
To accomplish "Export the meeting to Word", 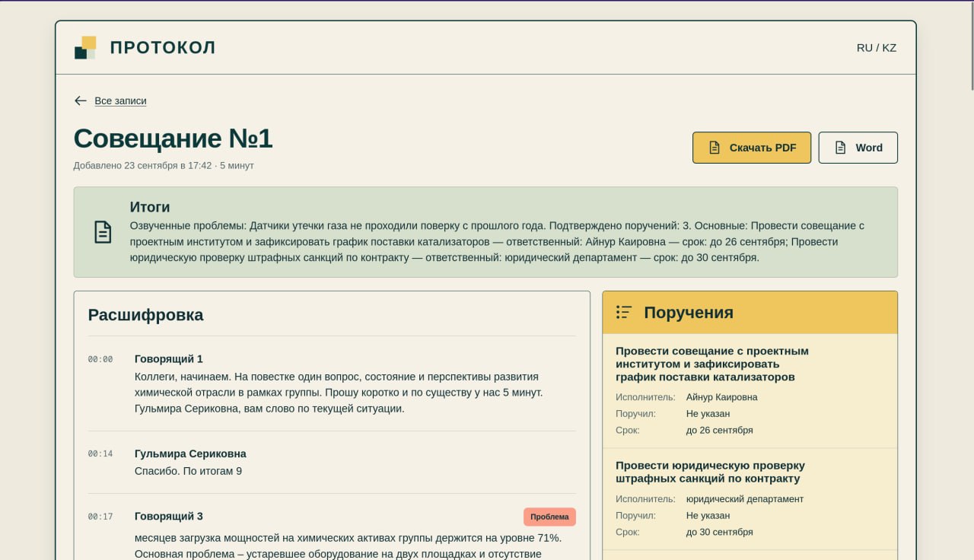I will (858, 148).
